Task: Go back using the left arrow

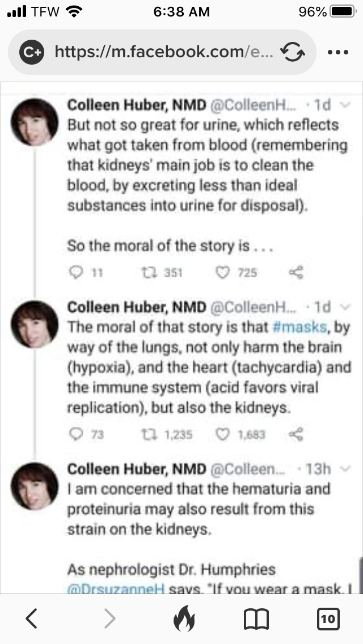Action: (x=32, y=618)
